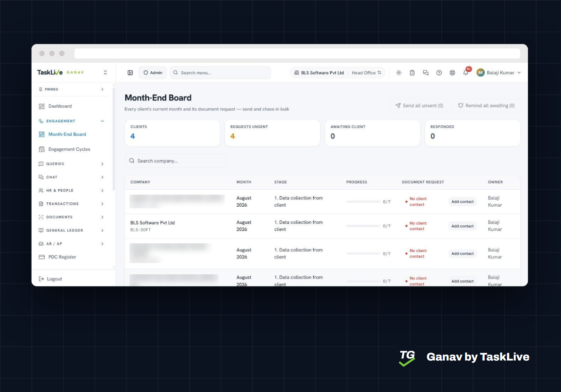Click the OWNER column header
The height and width of the screenshot is (392, 561).
(495, 182)
